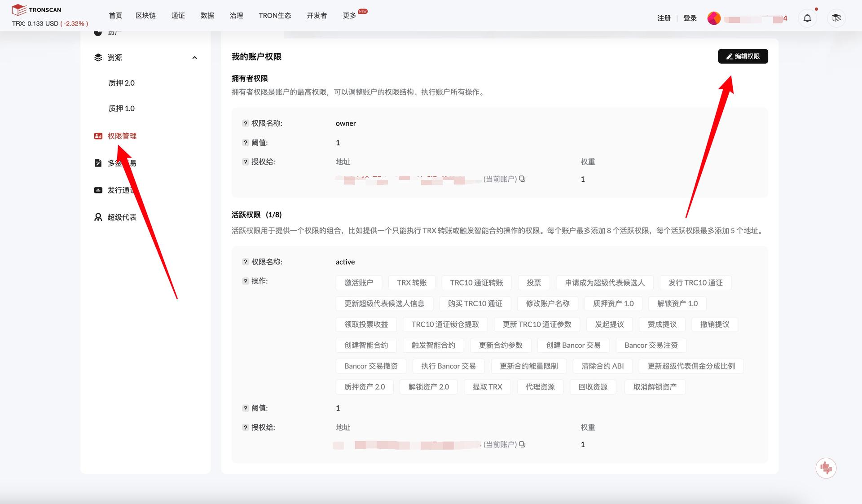
Task: Click help icon beside owner 权限名称
Action: [x=246, y=123]
